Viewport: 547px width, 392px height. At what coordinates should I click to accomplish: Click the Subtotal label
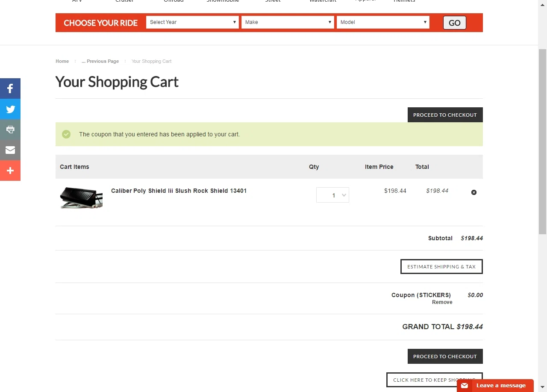click(x=440, y=238)
